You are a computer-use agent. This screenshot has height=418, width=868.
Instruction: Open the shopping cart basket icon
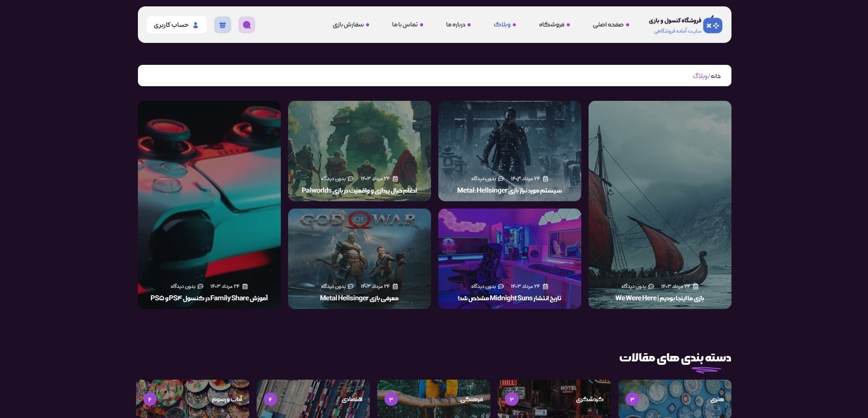tap(222, 25)
